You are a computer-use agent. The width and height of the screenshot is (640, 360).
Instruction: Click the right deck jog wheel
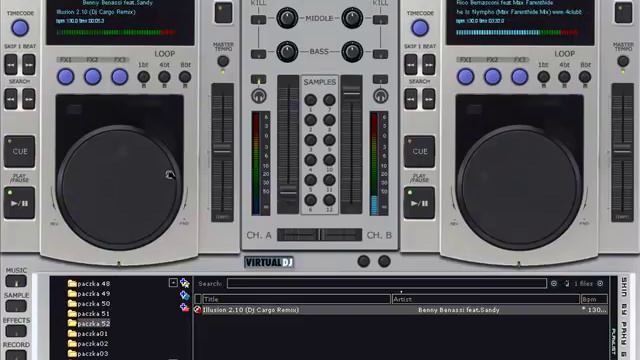tap(519, 187)
